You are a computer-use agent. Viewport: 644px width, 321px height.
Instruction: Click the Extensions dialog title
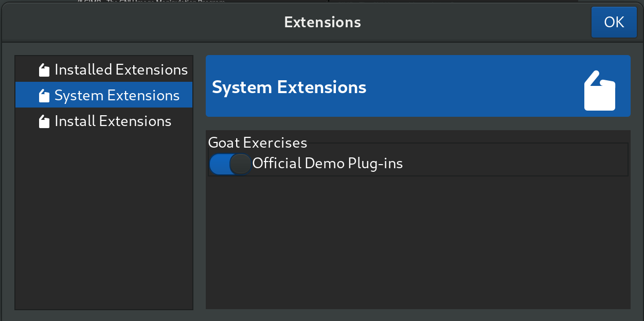[322, 22]
